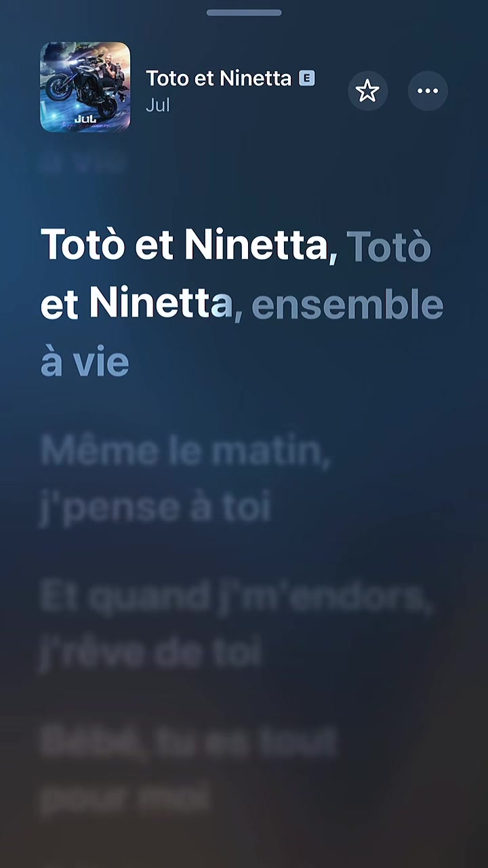Open the artist name Jul

(157, 106)
